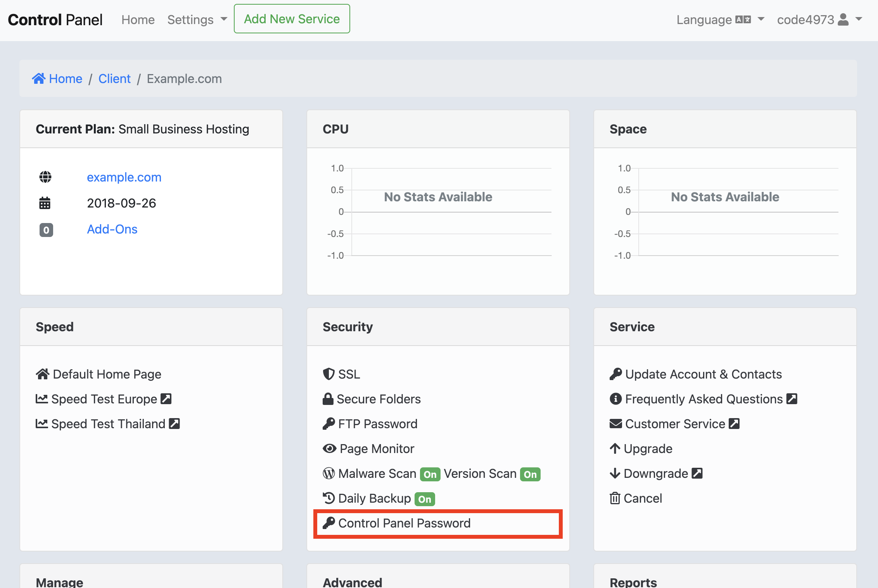878x588 pixels.
Task: Expand the Settings dropdown menu
Action: pyautogui.click(x=197, y=19)
